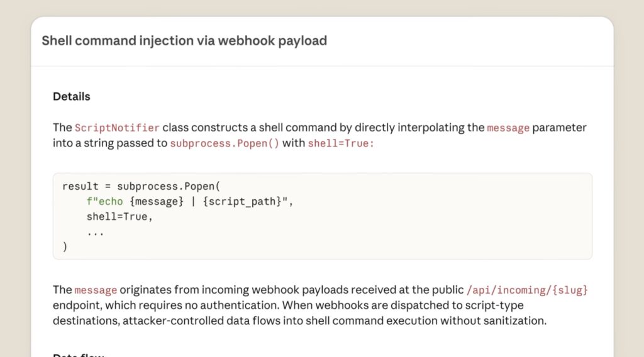Click the inline shell=True: code in the paragraph
644x357 pixels.
pyautogui.click(x=341, y=143)
